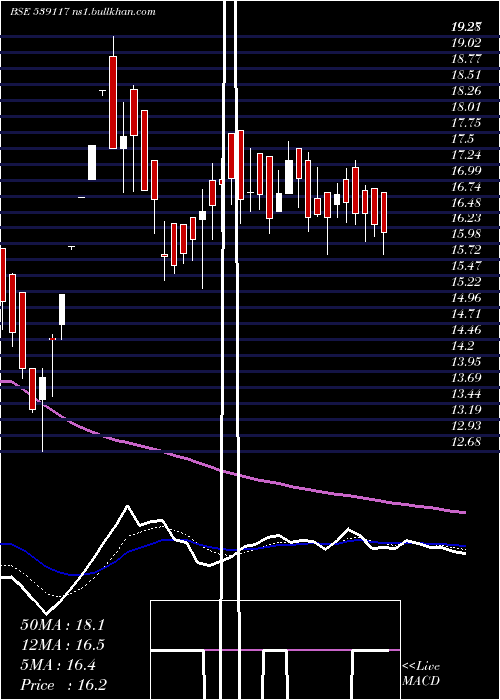Select the 18.51 price axis label
Screen dimensions: 500x700
click(466, 75)
